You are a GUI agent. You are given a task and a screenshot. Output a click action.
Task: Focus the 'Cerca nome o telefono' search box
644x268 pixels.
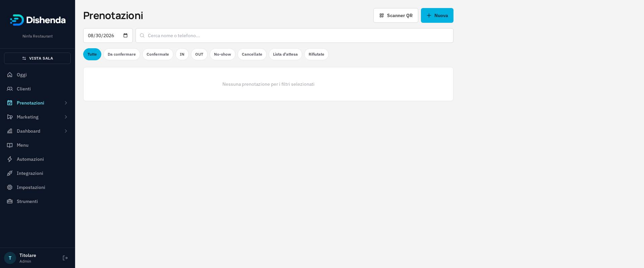[x=294, y=36]
